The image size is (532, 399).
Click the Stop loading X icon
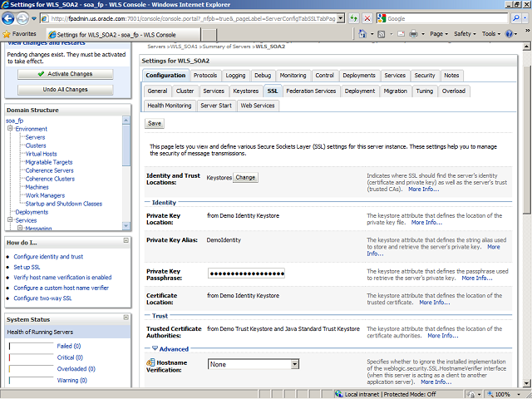[368, 17]
